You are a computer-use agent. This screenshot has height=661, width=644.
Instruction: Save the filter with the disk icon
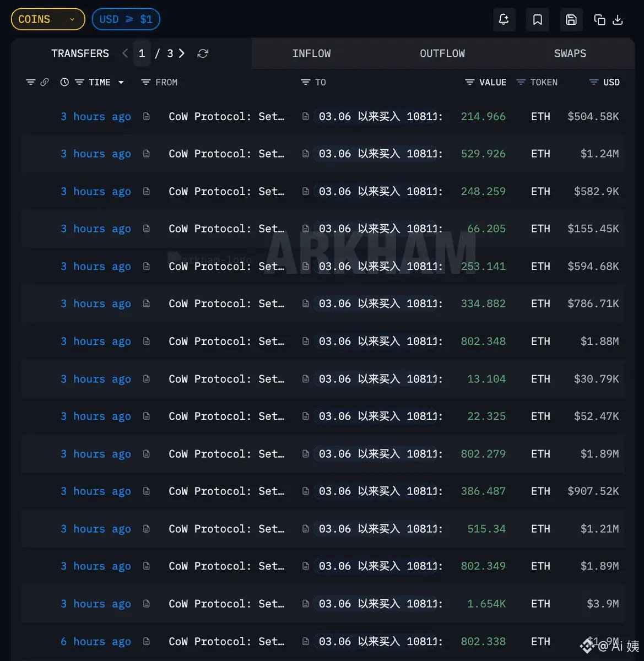pos(571,20)
